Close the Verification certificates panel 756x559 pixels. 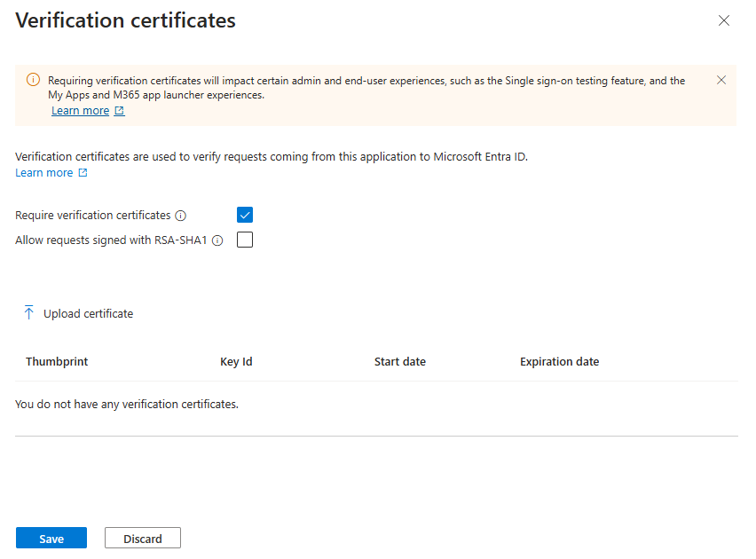(724, 20)
